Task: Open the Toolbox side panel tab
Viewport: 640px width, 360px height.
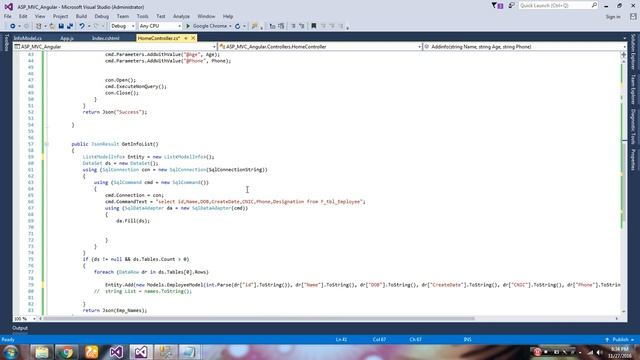Action: (6, 43)
